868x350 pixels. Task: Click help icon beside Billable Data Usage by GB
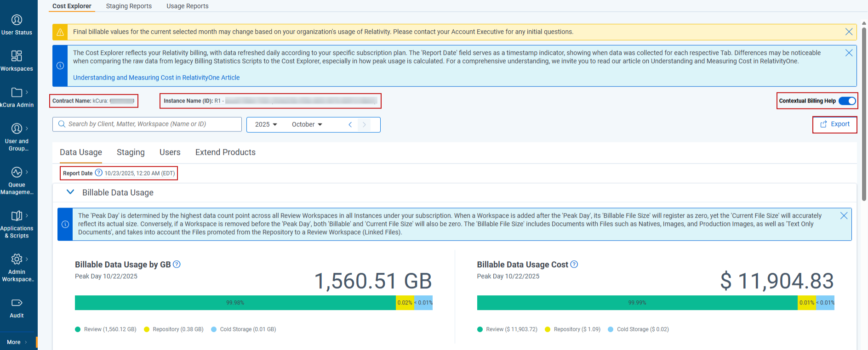(x=177, y=264)
